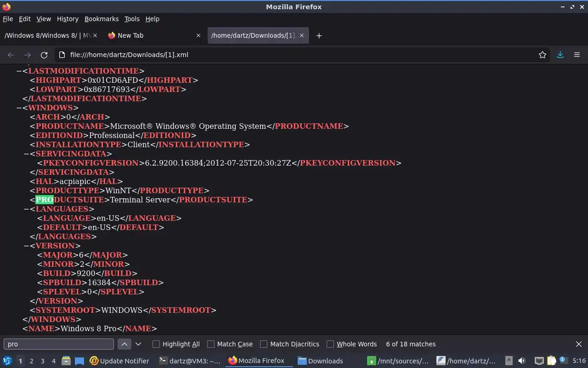Click the BUILD value 9200
This screenshot has height=368, width=588.
pos(86,273)
